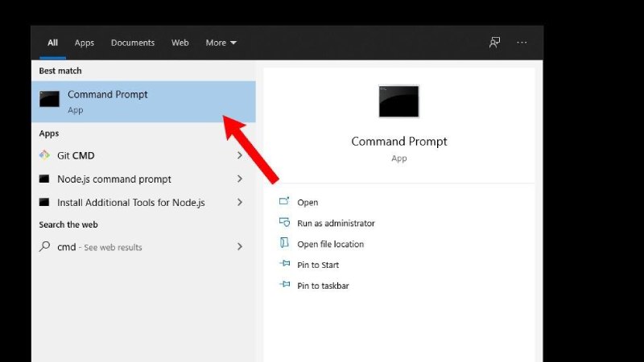Click the Run as administrator shield icon
This screenshot has height=362, width=644.
(284, 223)
